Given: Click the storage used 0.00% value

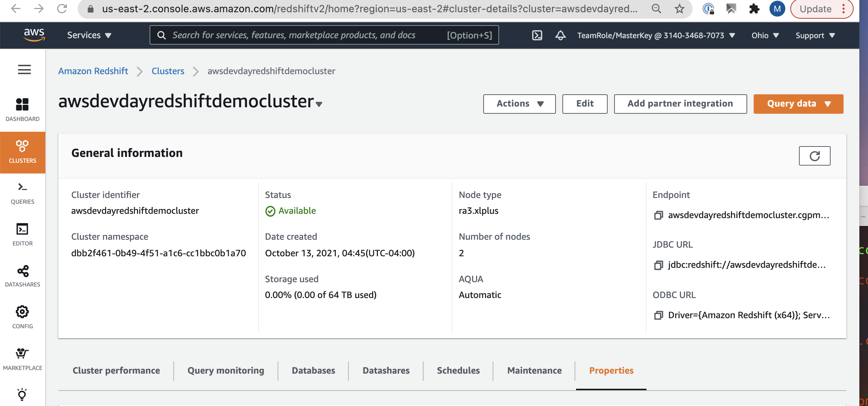Looking at the screenshot, I should point(321,295).
